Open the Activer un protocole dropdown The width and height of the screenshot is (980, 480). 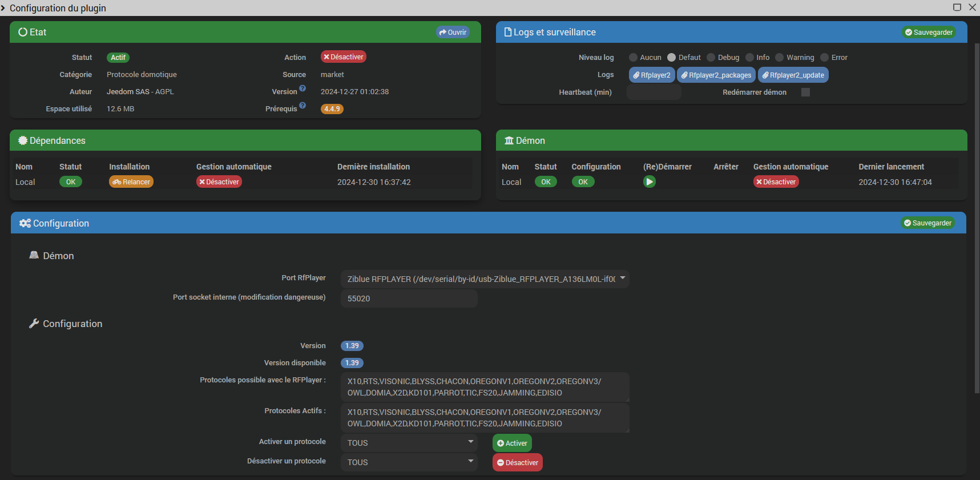coord(409,443)
